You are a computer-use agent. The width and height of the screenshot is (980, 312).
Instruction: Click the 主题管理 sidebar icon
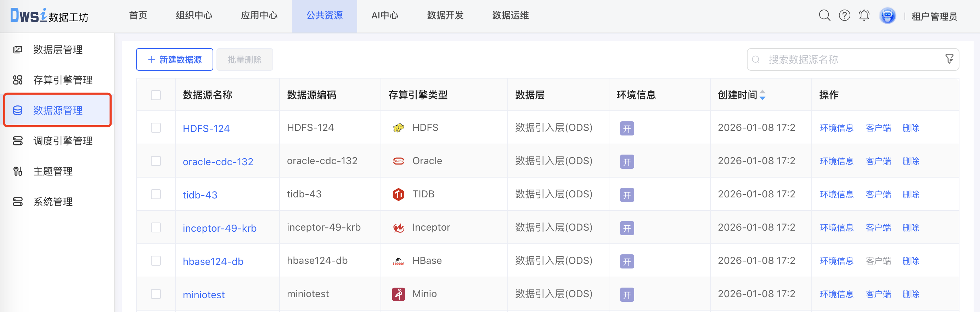coord(18,172)
